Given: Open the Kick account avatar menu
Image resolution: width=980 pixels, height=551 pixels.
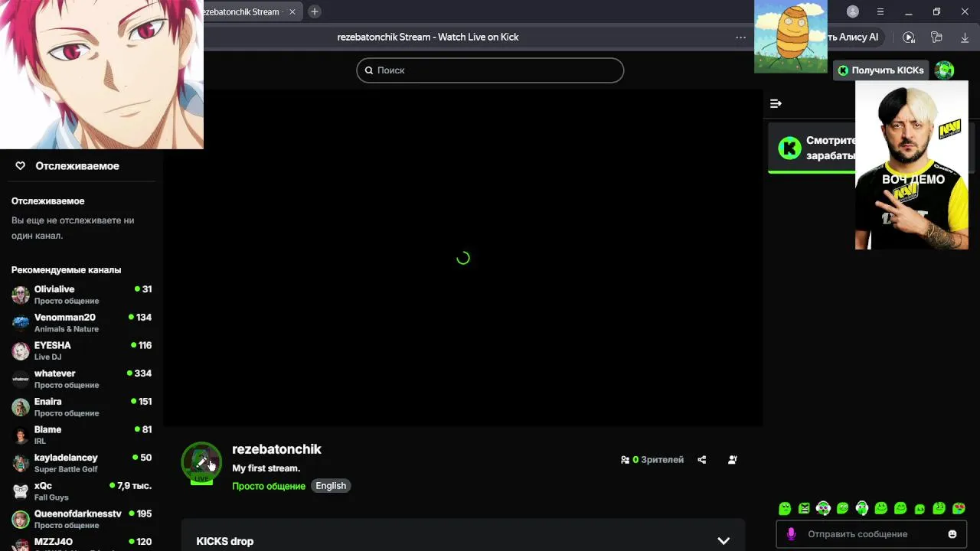Looking at the screenshot, I should [x=945, y=70].
